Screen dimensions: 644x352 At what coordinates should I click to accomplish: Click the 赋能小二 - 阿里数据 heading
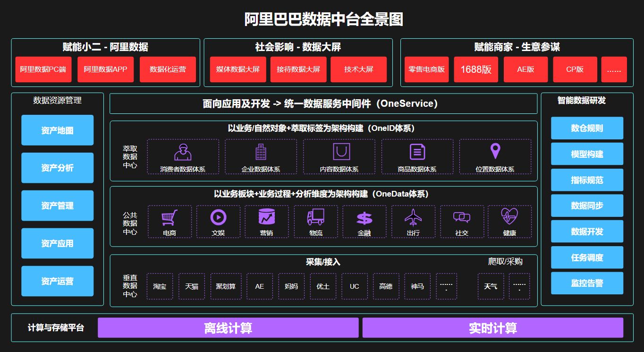click(105, 47)
